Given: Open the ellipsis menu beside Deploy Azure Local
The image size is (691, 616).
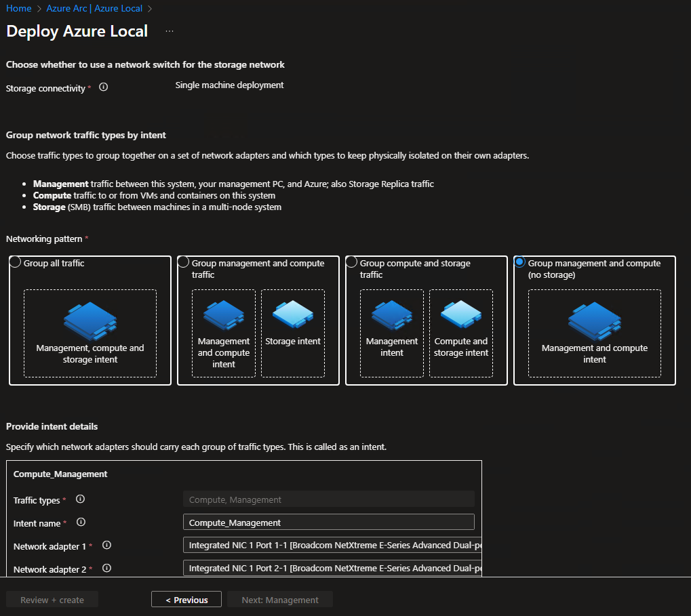Looking at the screenshot, I should (170, 31).
